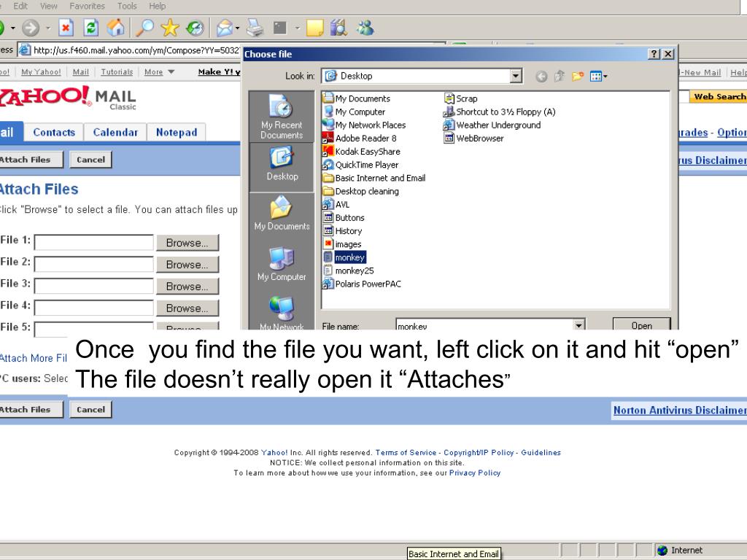Select the Adobe Reader 8 shortcut
Image resolution: width=747 pixels, height=560 pixels.
360,138
